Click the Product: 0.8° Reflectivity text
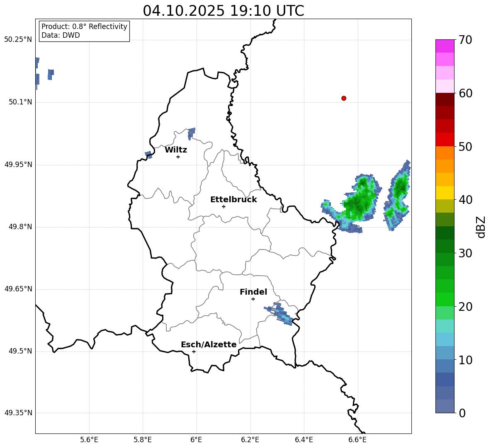Image resolution: width=491 pixels, height=448 pixels. (x=84, y=27)
